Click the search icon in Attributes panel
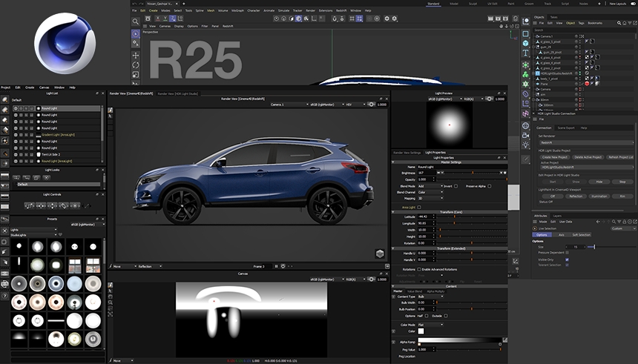This screenshot has width=638, height=364. (614, 222)
